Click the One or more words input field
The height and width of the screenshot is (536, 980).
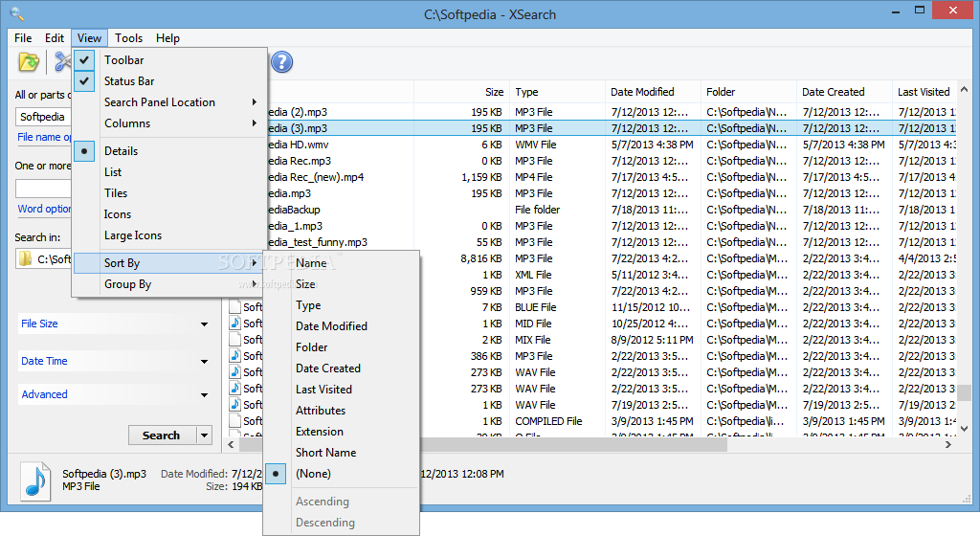[43, 188]
